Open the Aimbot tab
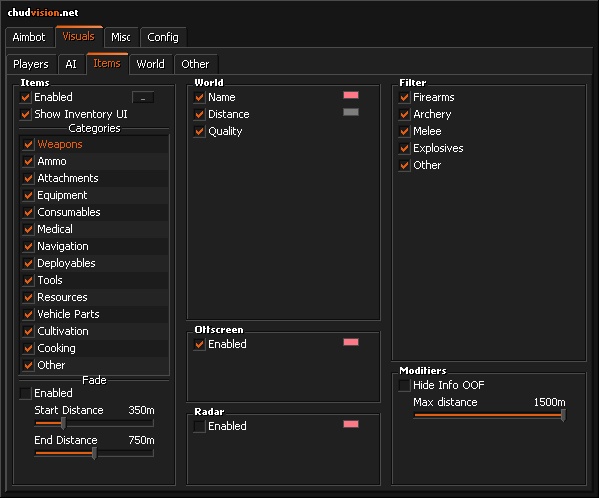 [x=29, y=37]
